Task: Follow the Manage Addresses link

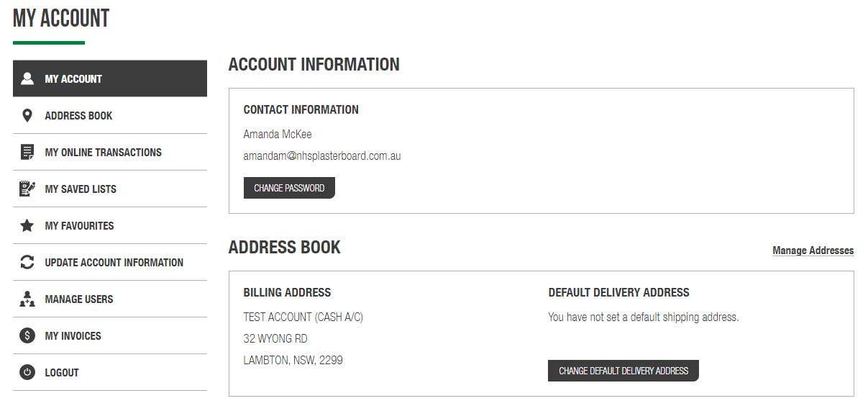Action: (x=813, y=250)
